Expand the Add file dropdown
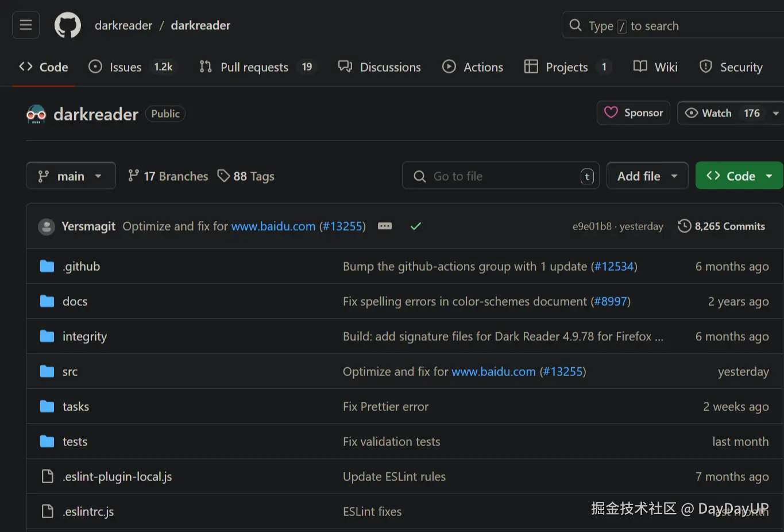Image resolution: width=784 pixels, height=532 pixels. (647, 176)
